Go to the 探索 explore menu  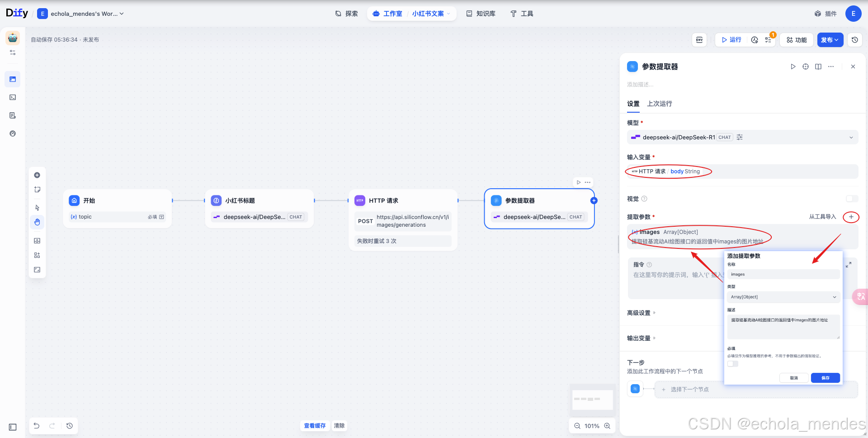[x=346, y=14]
